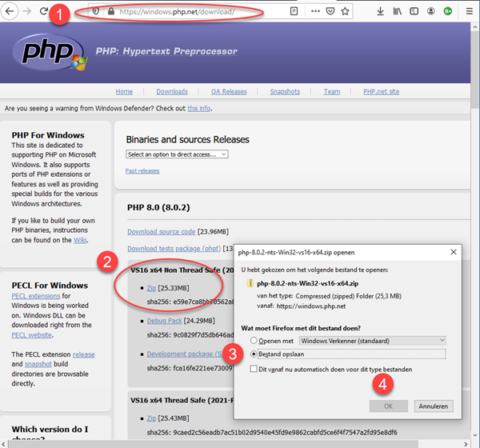
Task: Open the 'PECL website' link
Action: coord(31,335)
